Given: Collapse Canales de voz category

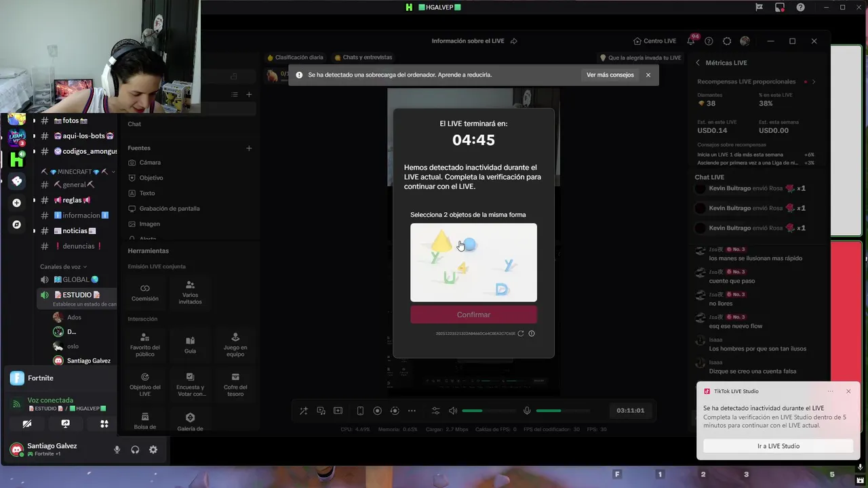Looking at the screenshot, I should 64,266.
